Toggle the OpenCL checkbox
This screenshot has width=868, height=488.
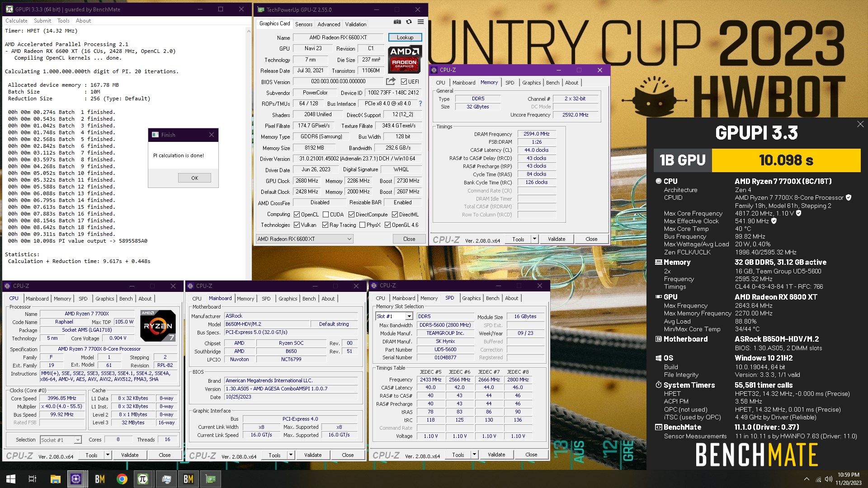pos(297,215)
